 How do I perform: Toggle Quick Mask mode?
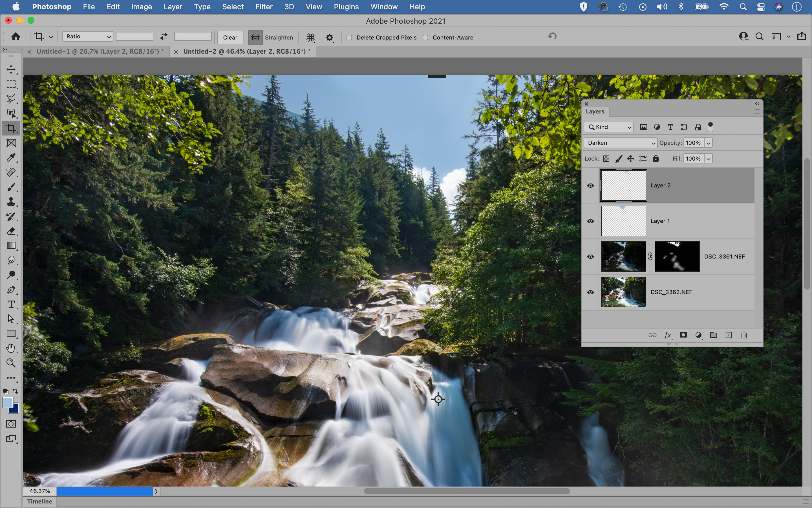pyautogui.click(x=11, y=424)
